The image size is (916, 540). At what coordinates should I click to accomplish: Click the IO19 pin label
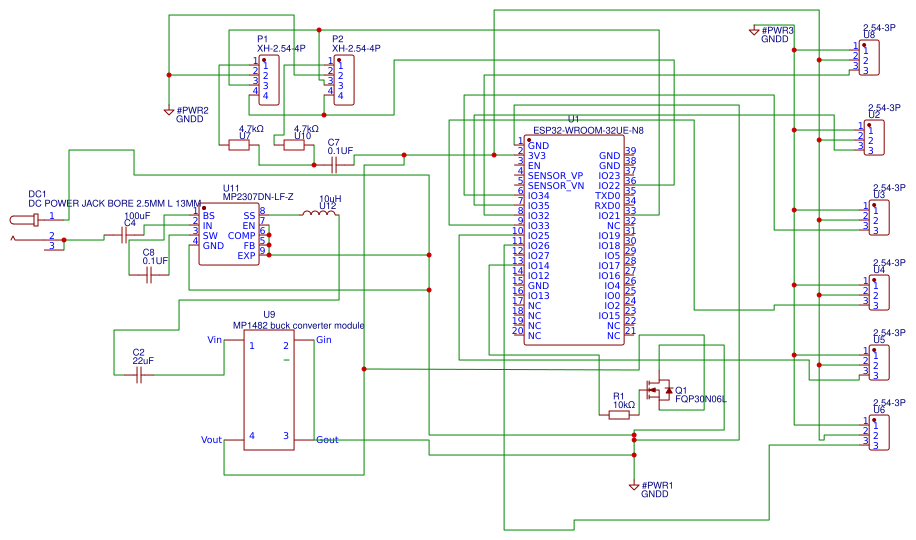pyautogui.click(x=609, y=236)
